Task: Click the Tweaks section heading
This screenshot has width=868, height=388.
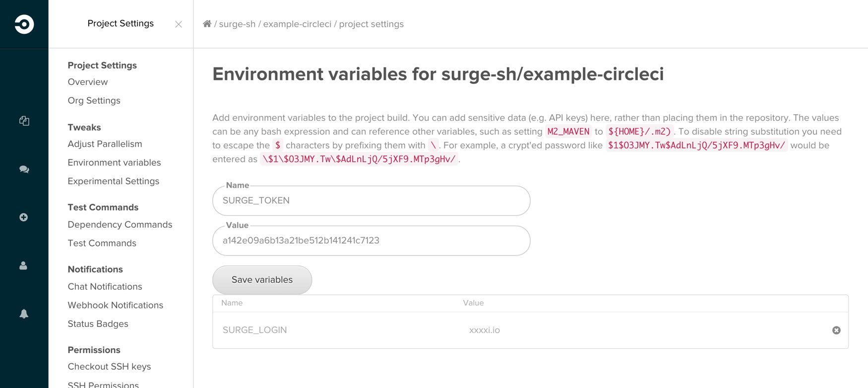Action: click(84, 128)
